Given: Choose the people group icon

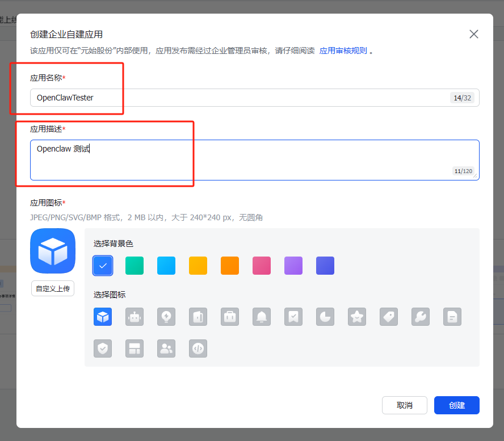Looking at the screenshot, I should click(x=166, y=348).
